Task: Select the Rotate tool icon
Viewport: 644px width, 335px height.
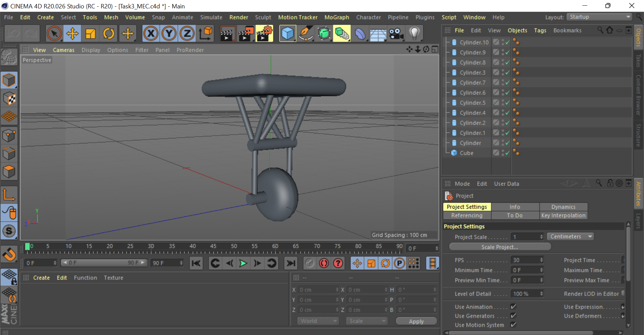Action: [109, 33]
